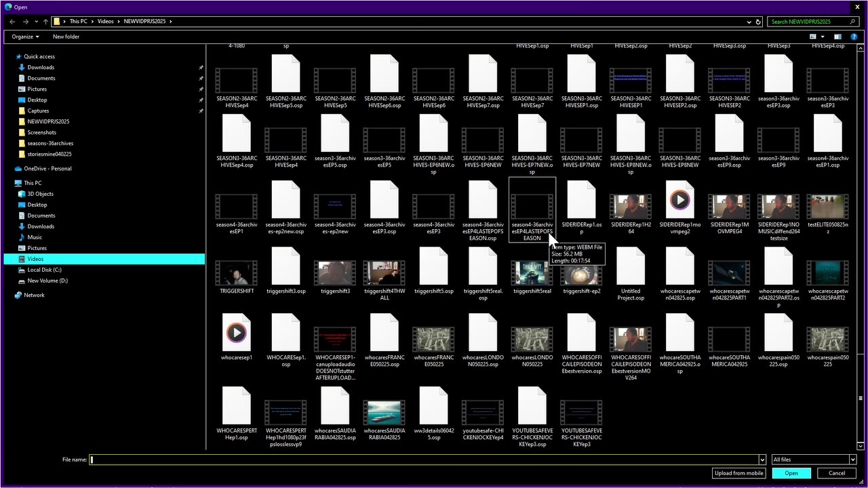868x488 pixels.
Task: Select 3D Objects under This PC
Action: click(x=40, y=194)
